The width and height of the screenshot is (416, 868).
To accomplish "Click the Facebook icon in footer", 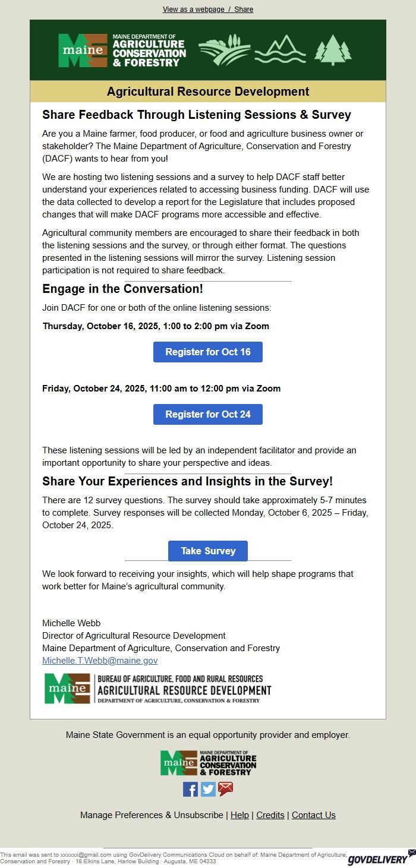I will click(x=190, y=789).
